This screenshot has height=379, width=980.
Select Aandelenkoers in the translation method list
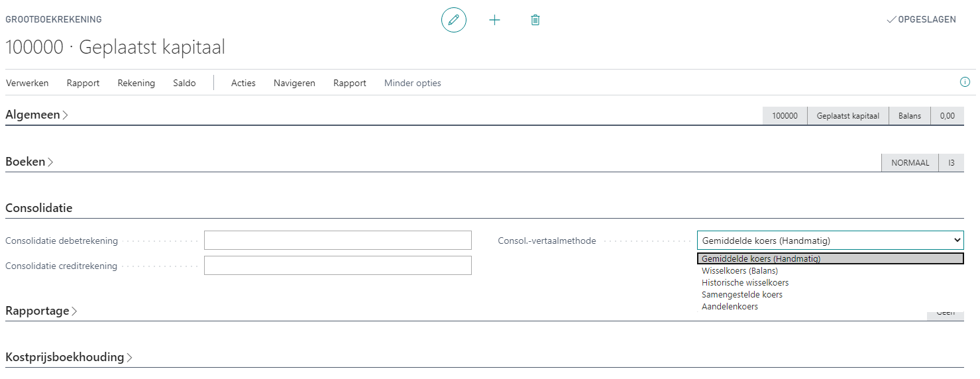click(x=730, y=306)
